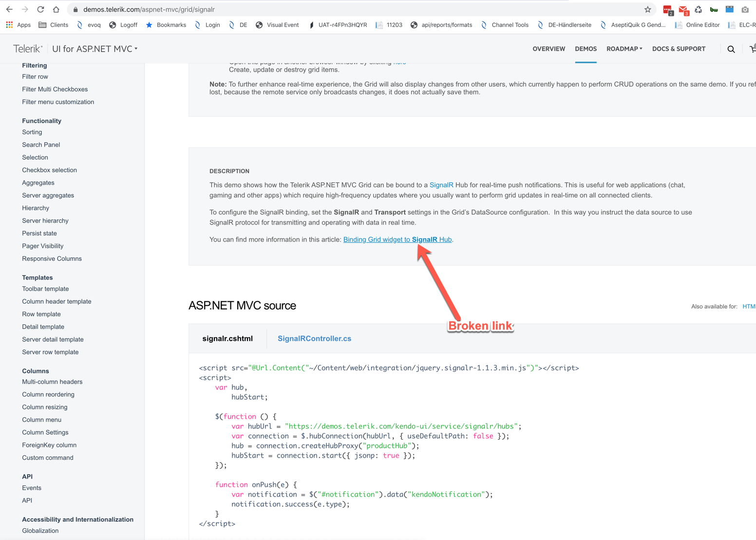This screenshot has width=756, height=540.
Task: Click the green 'bw' extension icon
Action: 714,9
